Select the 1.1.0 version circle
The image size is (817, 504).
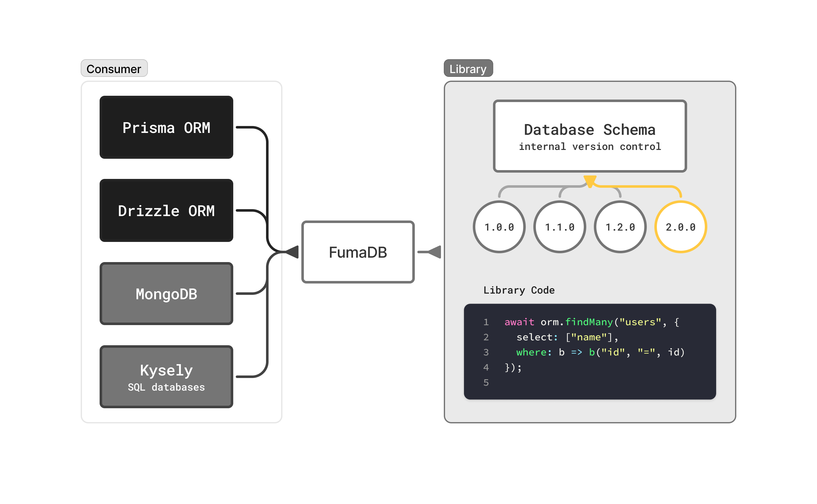[559, 227]
